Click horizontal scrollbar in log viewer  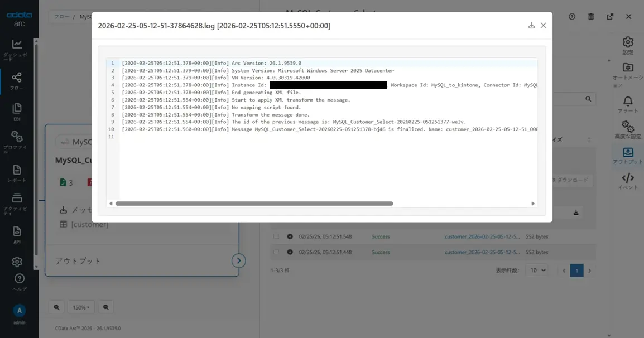click(x=254, y=204)
